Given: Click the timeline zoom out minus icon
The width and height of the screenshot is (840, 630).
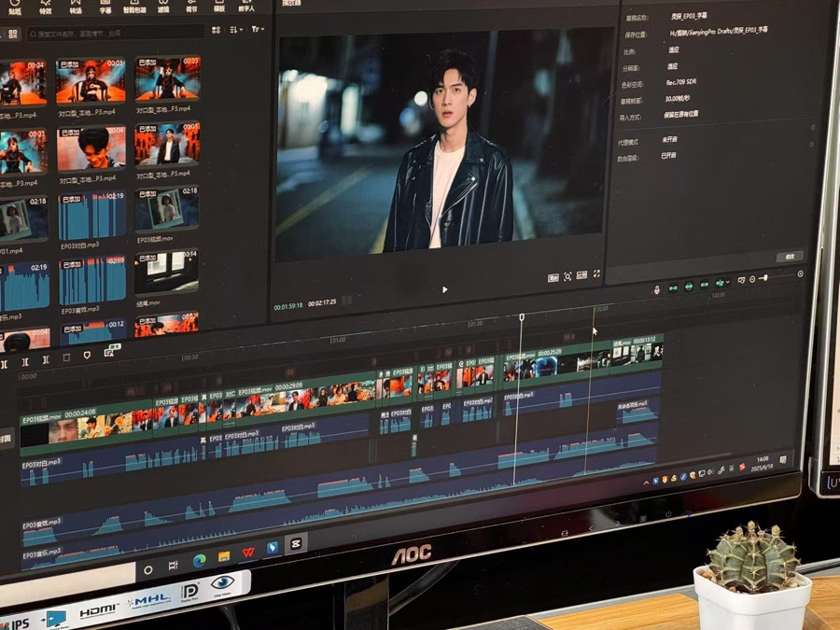Looking at the screenshot, I should click(x=752, y=279).
